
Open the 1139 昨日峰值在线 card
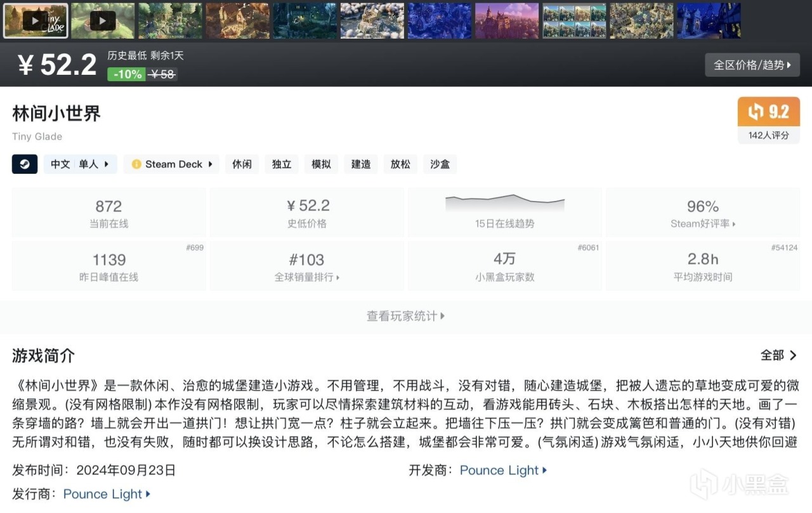pyautogui.click(x=109, y=266)
